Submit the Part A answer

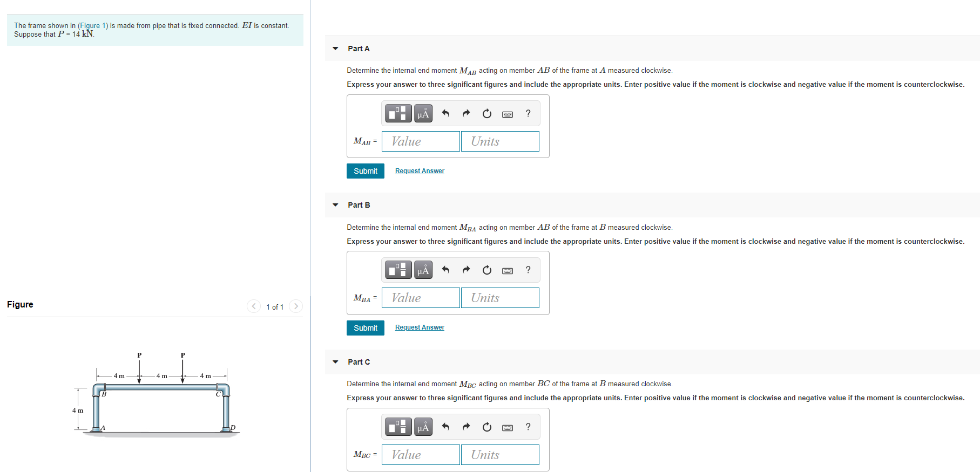click(366, 171)
